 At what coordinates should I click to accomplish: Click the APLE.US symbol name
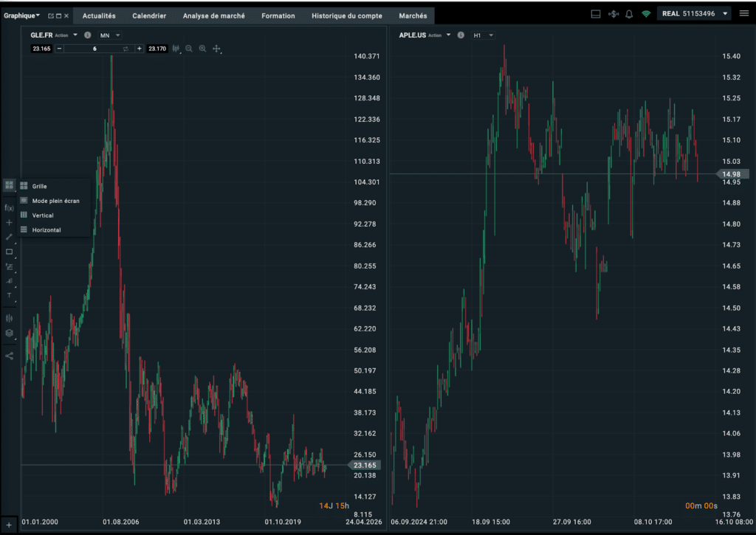412,35
